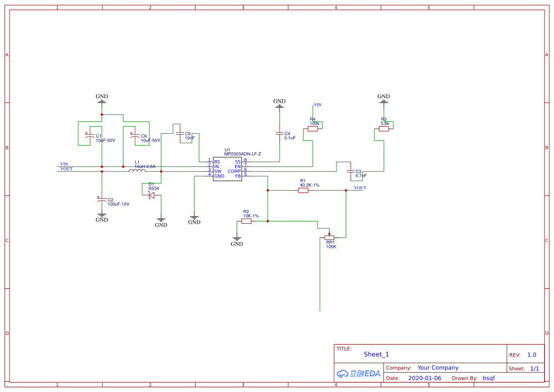This screenshot has height=392, width=554.
Task: Select the long wire dangling below RP1
Action: 320,274
